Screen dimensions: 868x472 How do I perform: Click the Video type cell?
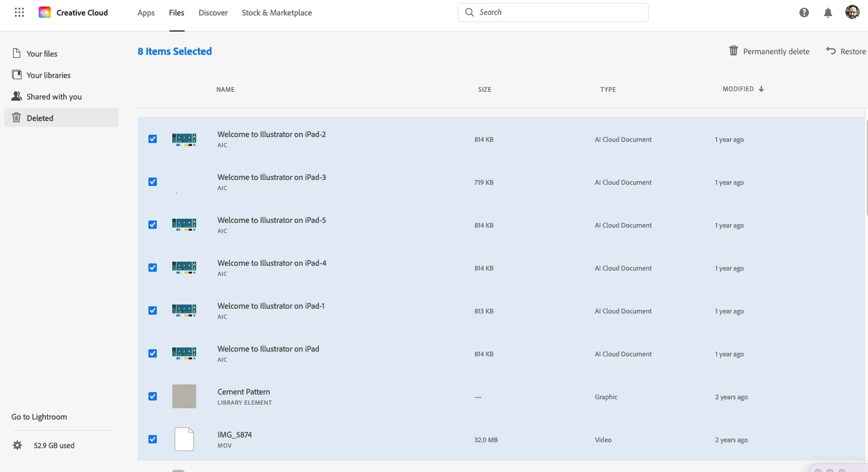tap(603, 440)
